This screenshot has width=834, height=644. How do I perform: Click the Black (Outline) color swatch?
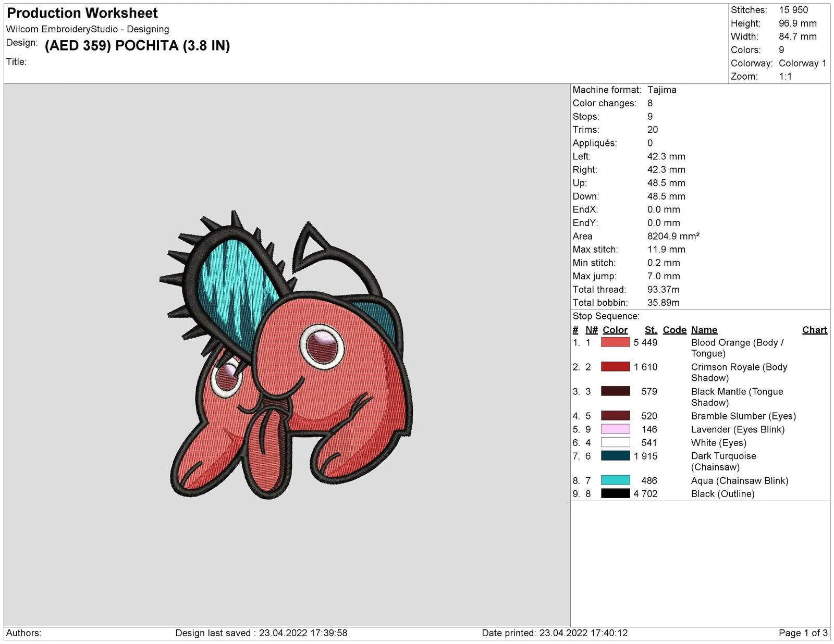tap(615, 493)
